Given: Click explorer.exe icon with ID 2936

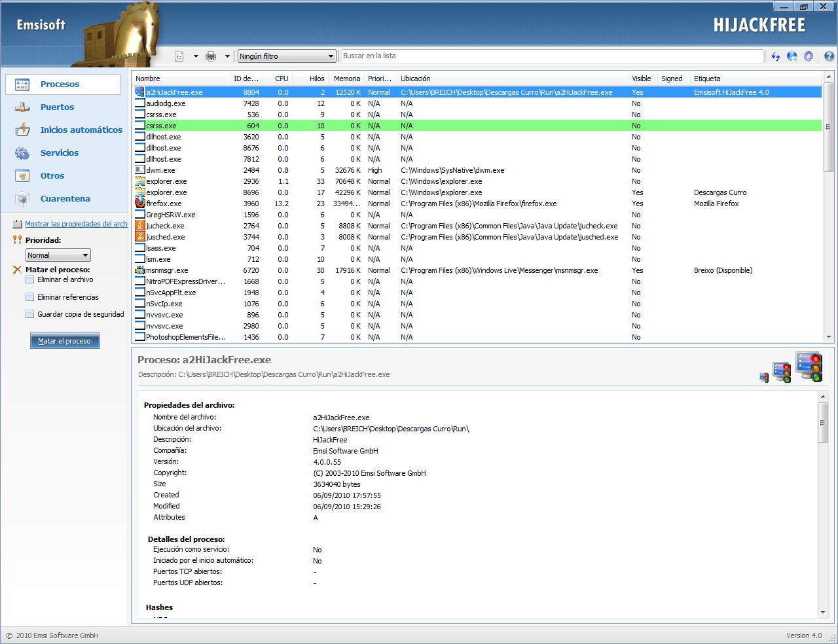Looking at the screenshot, I should click(x=139, y=181).
